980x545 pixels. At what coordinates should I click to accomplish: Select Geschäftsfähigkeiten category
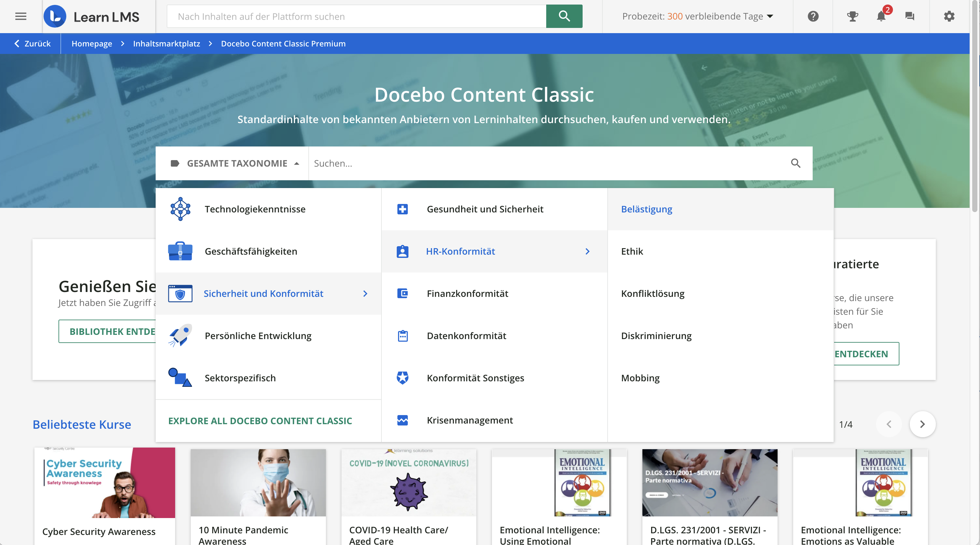pyautogui.click(x=268, y=251)
